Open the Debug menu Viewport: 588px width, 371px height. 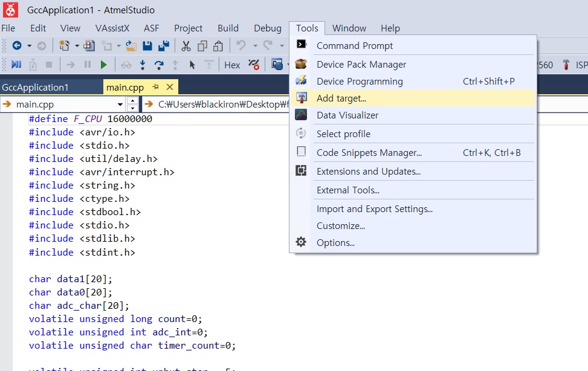(x=267, y=28)
